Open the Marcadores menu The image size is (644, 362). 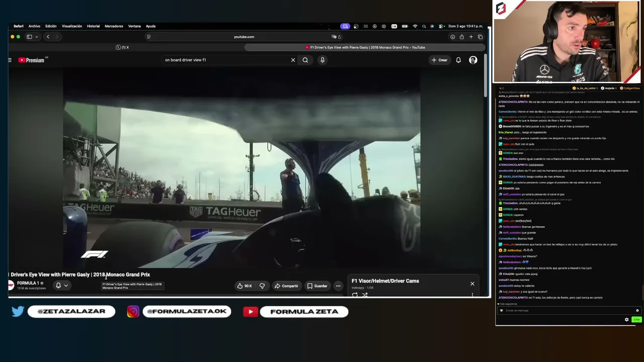114,26
